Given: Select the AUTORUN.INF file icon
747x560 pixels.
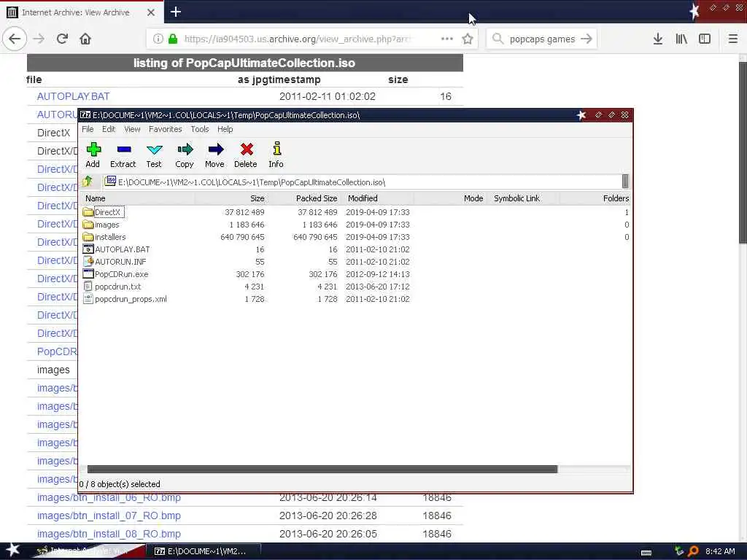Looking at the screenshot, I should [x=88, y=262].
